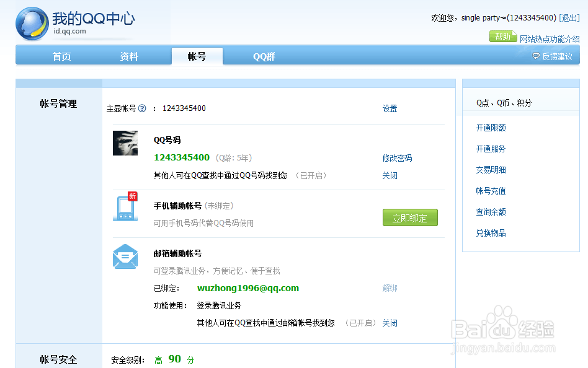Disable QQ number search via 关闭 link
This screenshot has height=368, width=588.
(x=390, y=175)
